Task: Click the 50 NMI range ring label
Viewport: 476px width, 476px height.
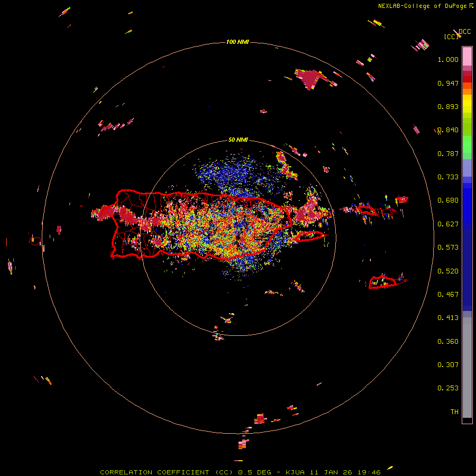Action: (238, 140)
